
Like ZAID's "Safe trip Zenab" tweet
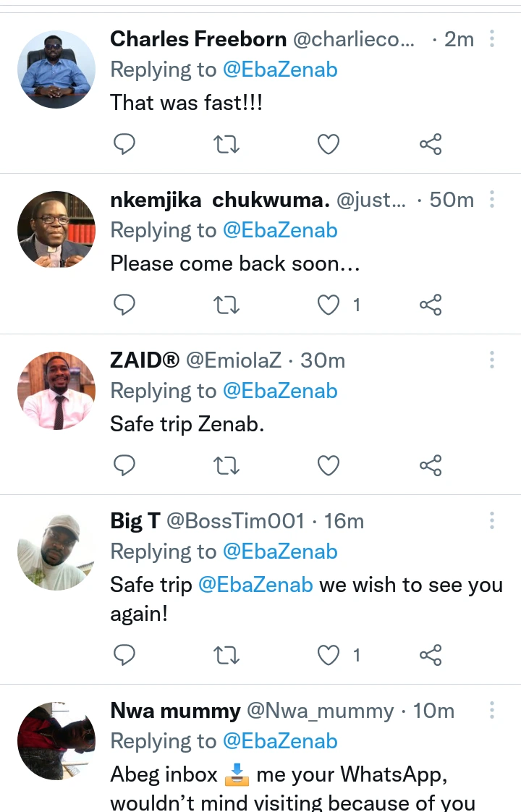[329, 466]
